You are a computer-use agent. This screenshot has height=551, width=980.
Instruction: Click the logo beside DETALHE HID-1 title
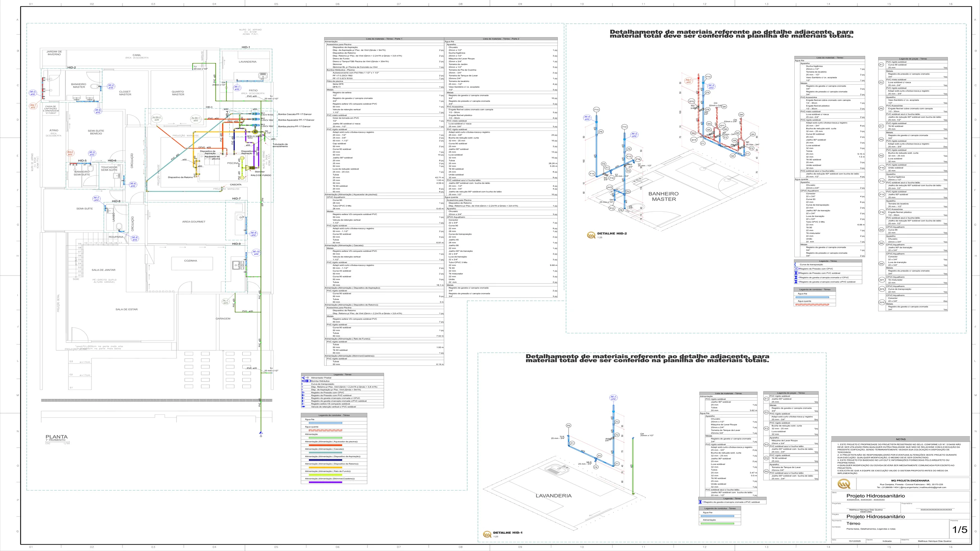tap(487, 534)
